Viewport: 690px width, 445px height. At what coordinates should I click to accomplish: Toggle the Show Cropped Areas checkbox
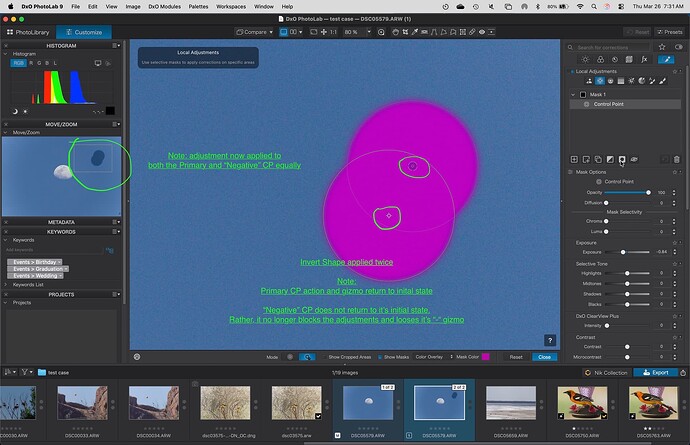pyautogui.click(x=325, y=357)
